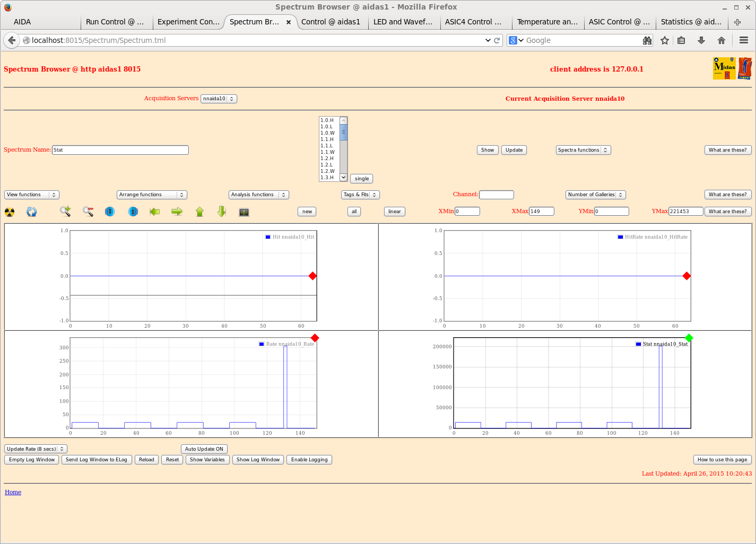The width and height of the screenshot is (756, 544).
Task: Click the Channel input field
Action: (x=497, y=195)
